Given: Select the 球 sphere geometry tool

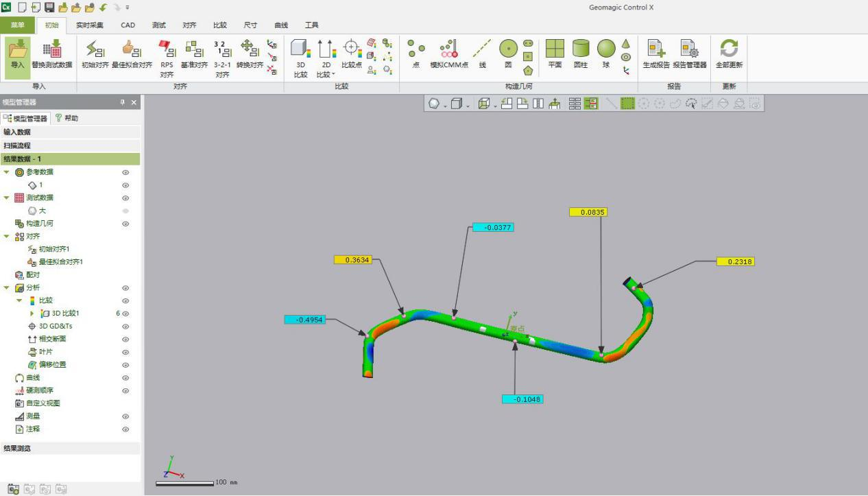Looking at the screenshot, I should (x=605, y=55).
